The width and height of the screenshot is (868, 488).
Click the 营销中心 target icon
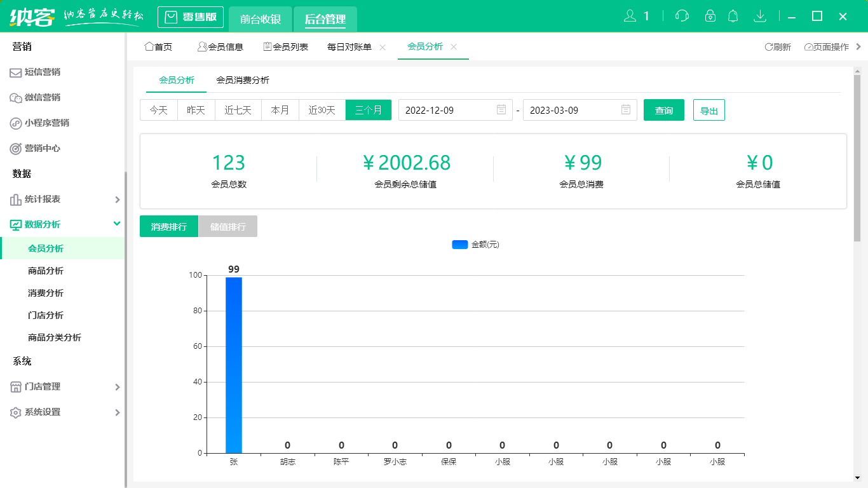pos(15,149)
